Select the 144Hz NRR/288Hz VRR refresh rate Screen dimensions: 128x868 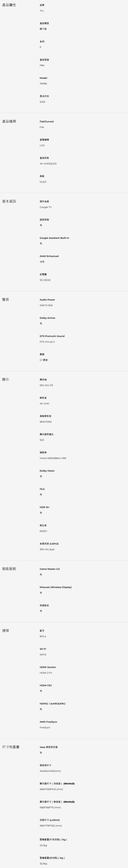53,458
